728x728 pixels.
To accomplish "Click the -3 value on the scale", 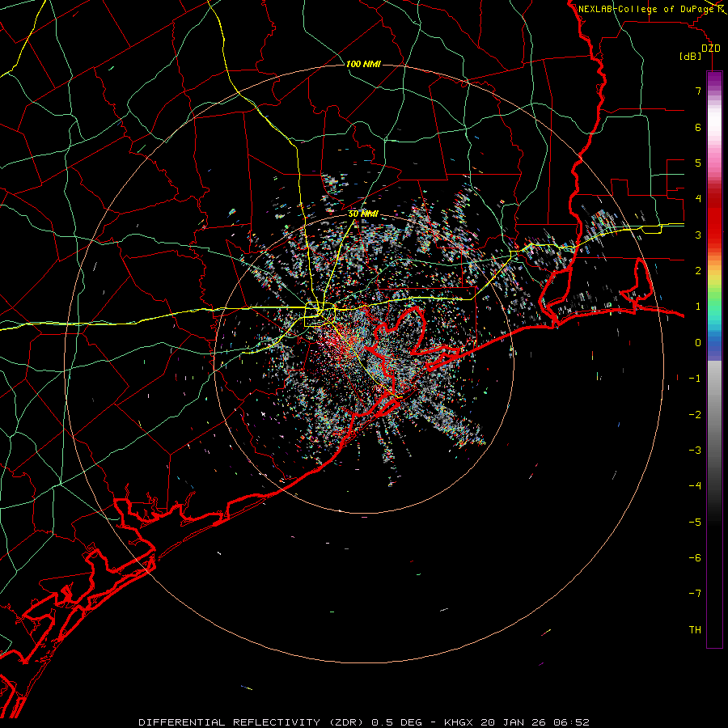I will click(695, 451).
